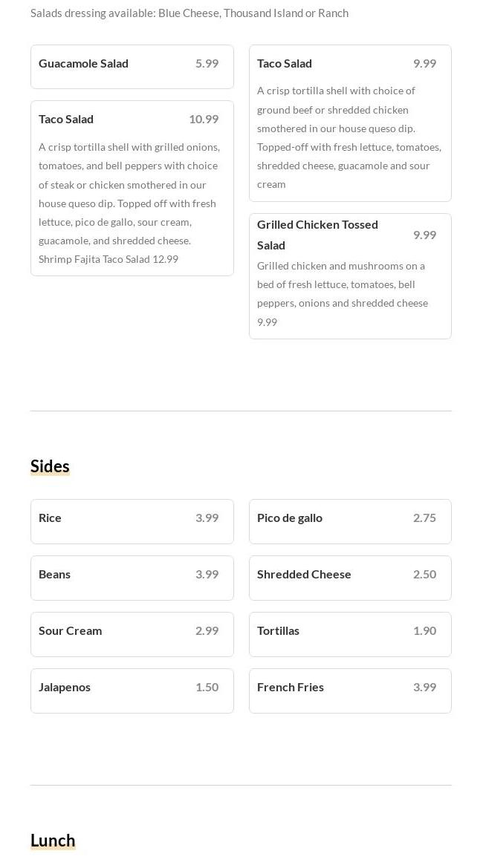The height and width of the screenshot is (868, 483).
Task: Click the salad dressing availability note
Action: click(x=189, y=13)
